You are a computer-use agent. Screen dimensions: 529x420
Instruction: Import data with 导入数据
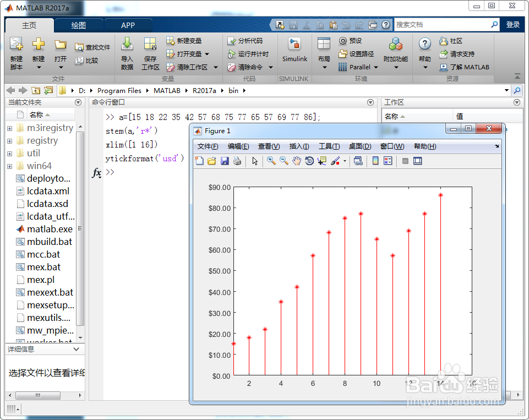click(127, 53)
